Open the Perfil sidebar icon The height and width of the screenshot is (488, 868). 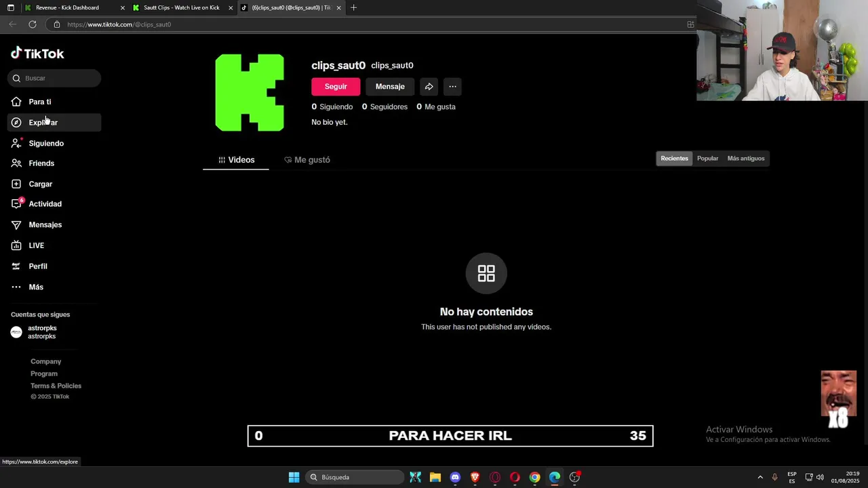[16, 266]
